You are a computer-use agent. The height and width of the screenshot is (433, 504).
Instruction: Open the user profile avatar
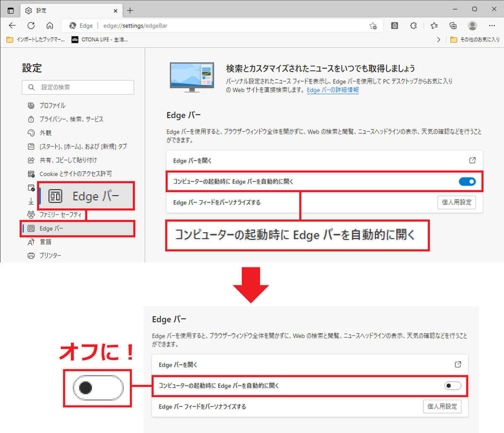point(472,26)
